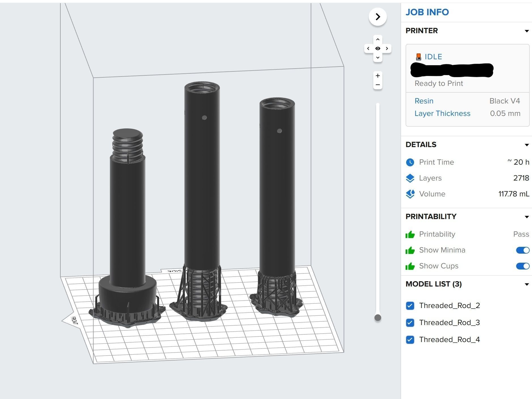Rotate view down with the down chevron
The height and width of the screenshot is (399, 532).
(378, 58)
